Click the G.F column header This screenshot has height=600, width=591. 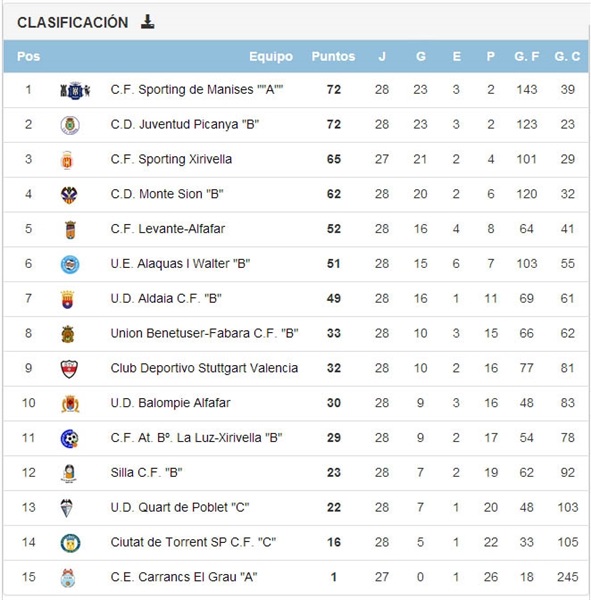tap(527, 56)
